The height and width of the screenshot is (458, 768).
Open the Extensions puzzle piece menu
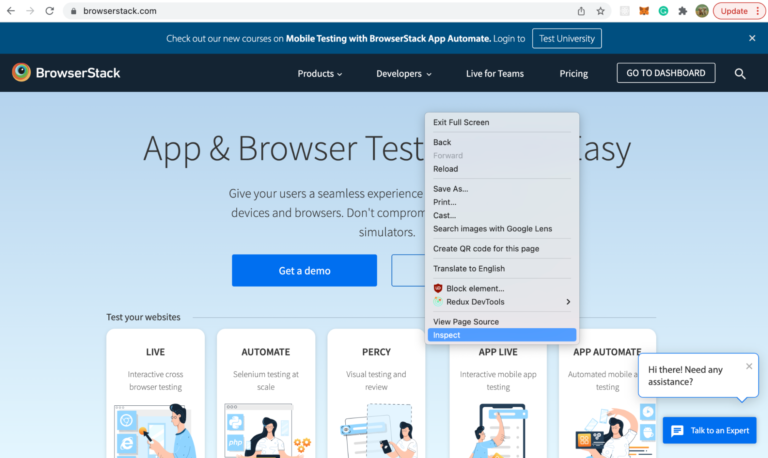(682, 11)
